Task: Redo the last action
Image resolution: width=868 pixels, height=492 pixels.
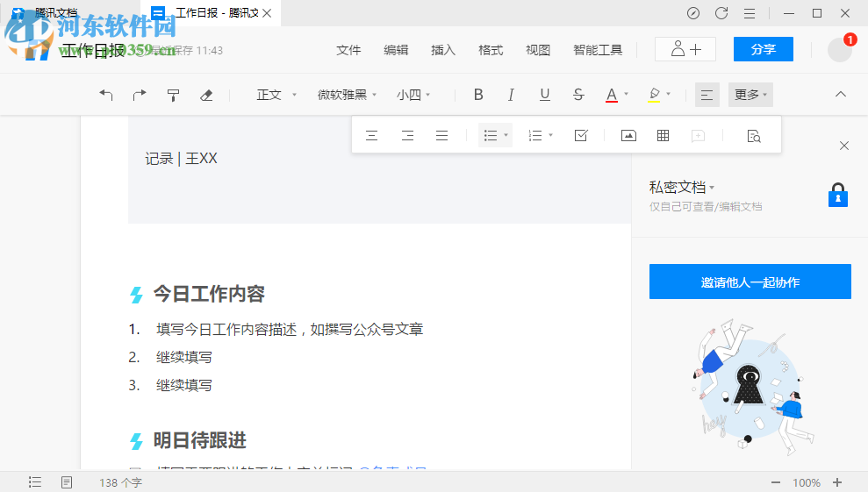Action: click(x=140, y=96)
